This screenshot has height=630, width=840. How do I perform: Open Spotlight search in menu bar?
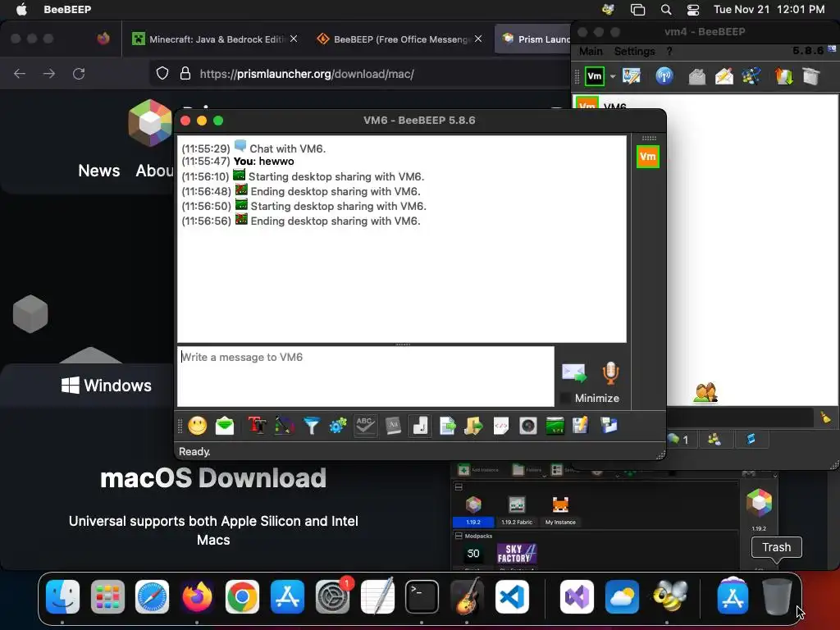[666, 9]
